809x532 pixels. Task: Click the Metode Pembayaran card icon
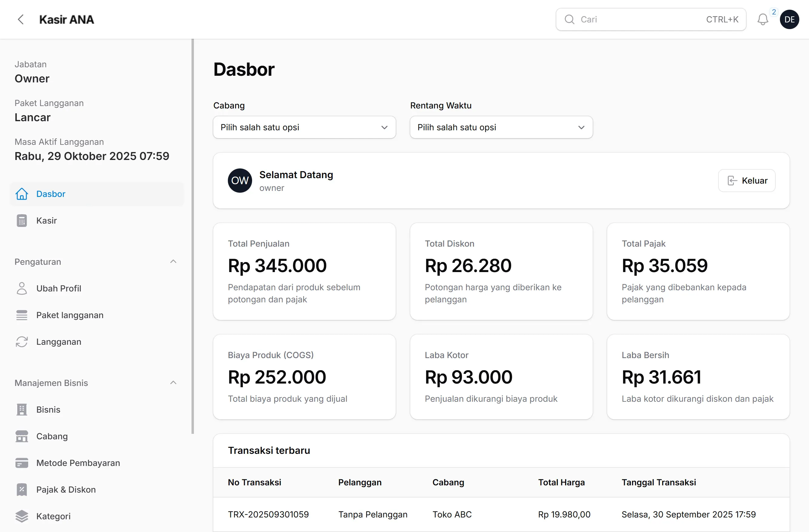(22, 463)
